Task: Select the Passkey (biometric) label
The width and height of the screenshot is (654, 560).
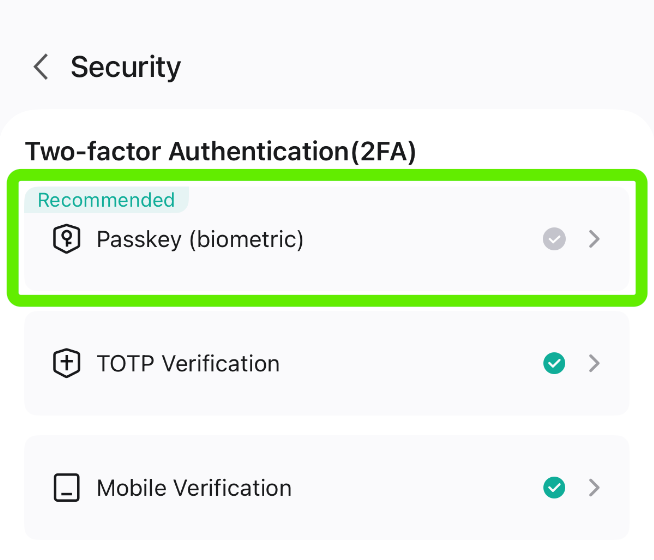Action: click(x=200, y=240)
